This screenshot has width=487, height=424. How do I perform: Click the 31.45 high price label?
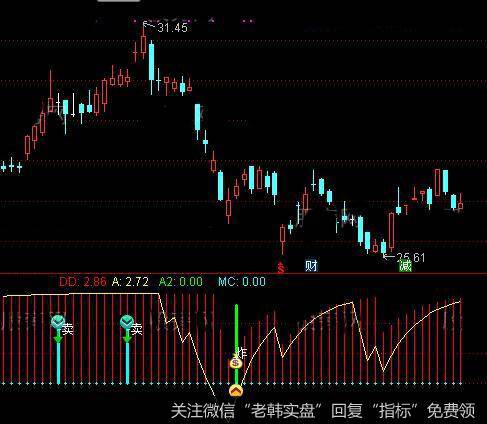pyautogui.click(x=172, y=28)
